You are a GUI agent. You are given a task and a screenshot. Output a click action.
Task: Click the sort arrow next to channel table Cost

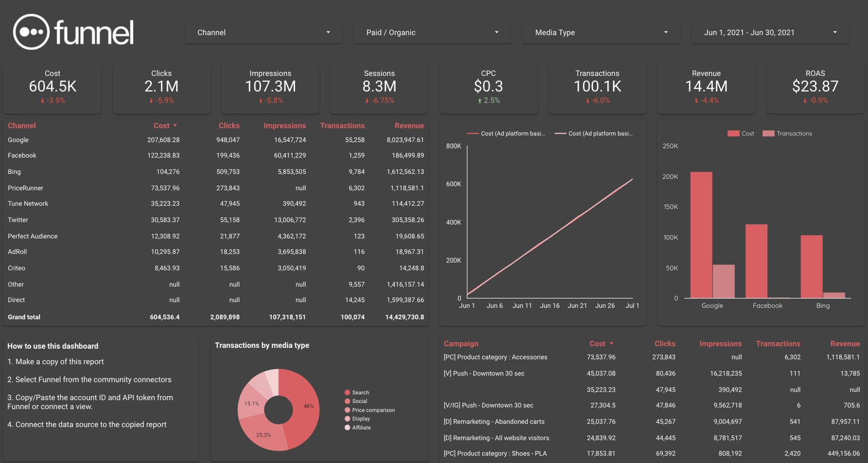point(175,125)
